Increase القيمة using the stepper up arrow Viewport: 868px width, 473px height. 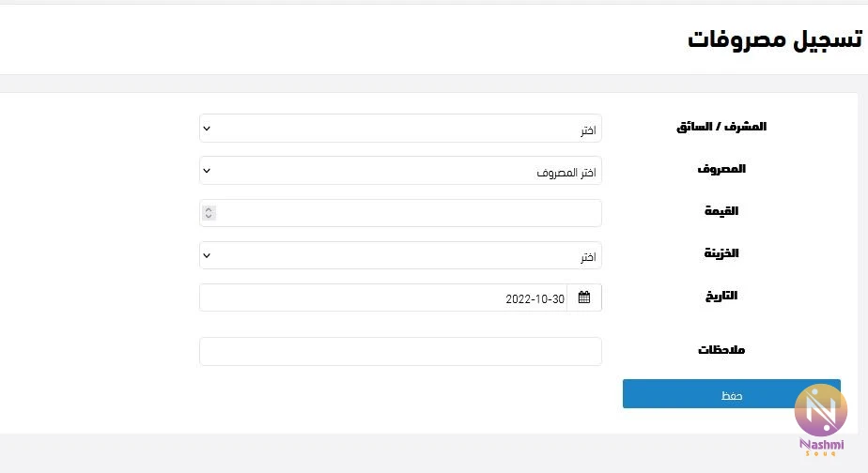tap(209, 209)
